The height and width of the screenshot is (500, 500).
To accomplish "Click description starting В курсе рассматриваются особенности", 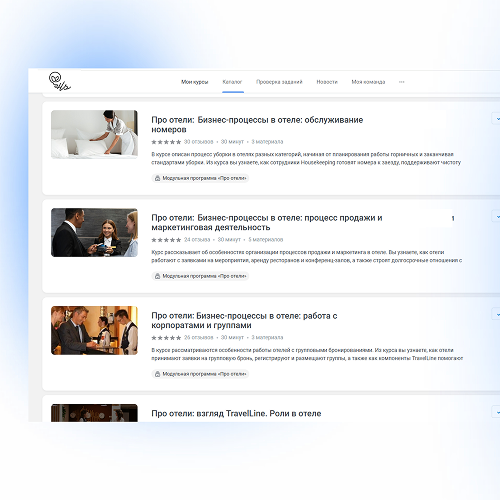I will (x=307, y=354).
